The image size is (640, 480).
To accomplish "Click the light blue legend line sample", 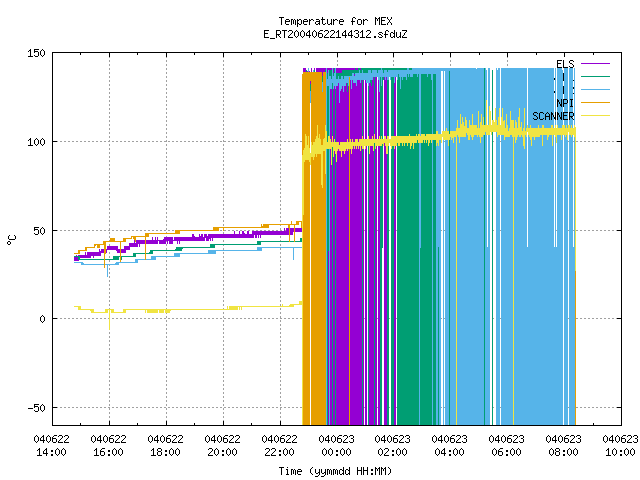I will [595, 89].
